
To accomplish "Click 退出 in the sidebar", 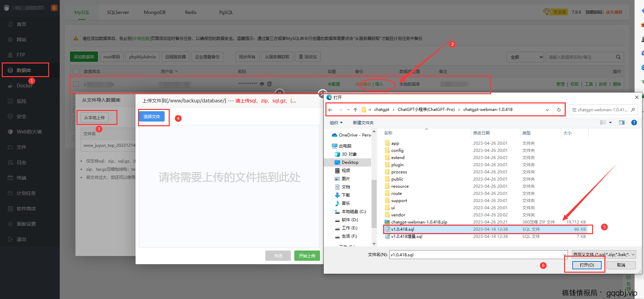I will [x=21, y=239].
